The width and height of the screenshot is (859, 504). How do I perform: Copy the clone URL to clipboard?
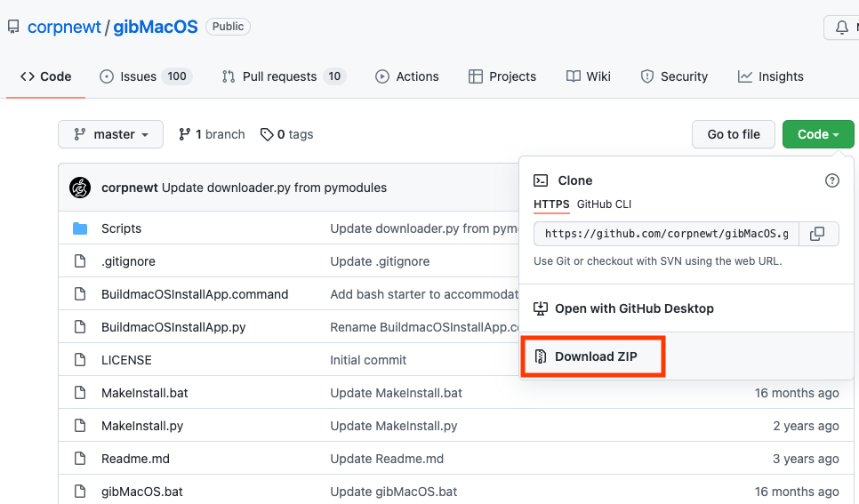coord(817,234)
